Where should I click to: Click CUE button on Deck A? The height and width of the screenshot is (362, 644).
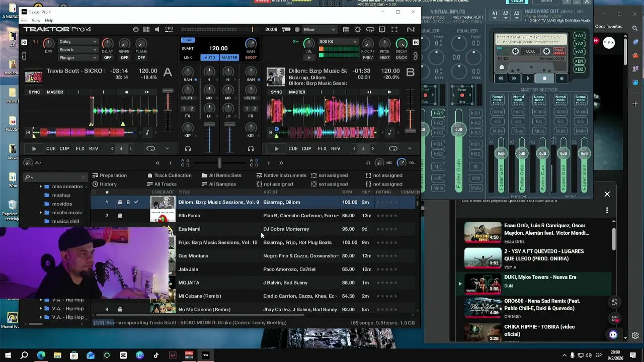coord(51,149)
